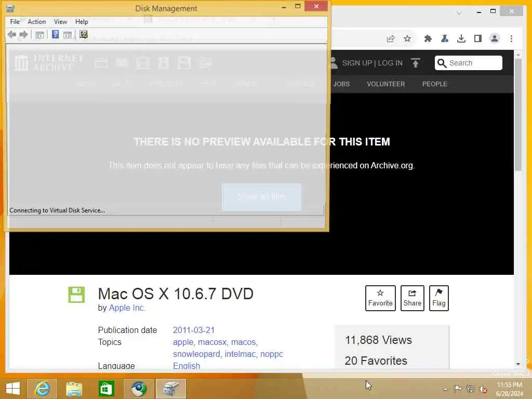532x399 pixels.
Task: Click the Flag button
Action: coord(438,298)
